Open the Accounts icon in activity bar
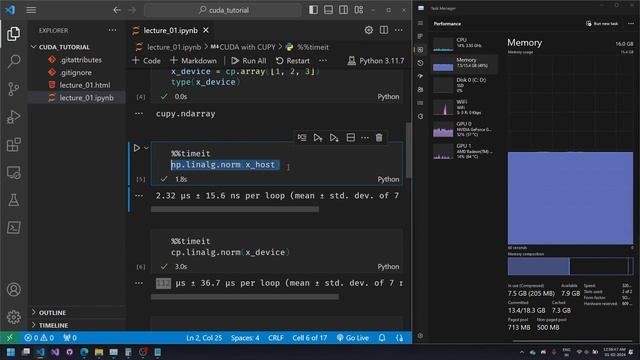The image size is (640, 360). pyautogui.click(x=13, y=289)
